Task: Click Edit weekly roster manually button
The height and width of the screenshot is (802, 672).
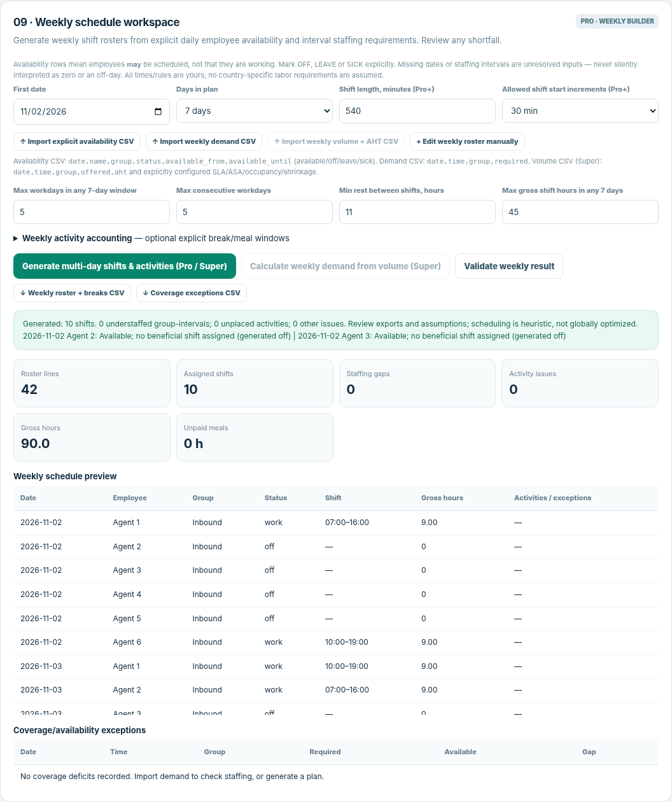Action: coord(468,141)
